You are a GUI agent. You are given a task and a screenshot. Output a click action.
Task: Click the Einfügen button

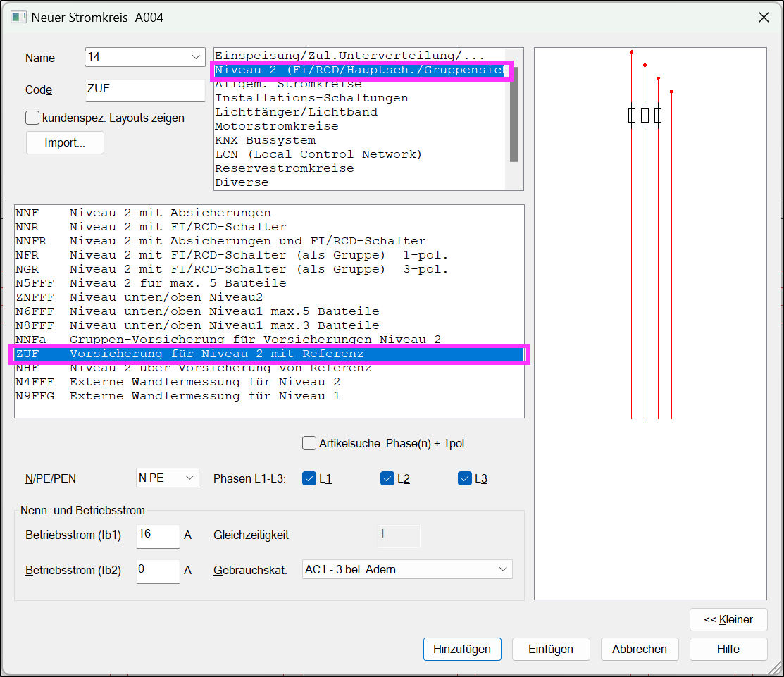pos(551,649)
